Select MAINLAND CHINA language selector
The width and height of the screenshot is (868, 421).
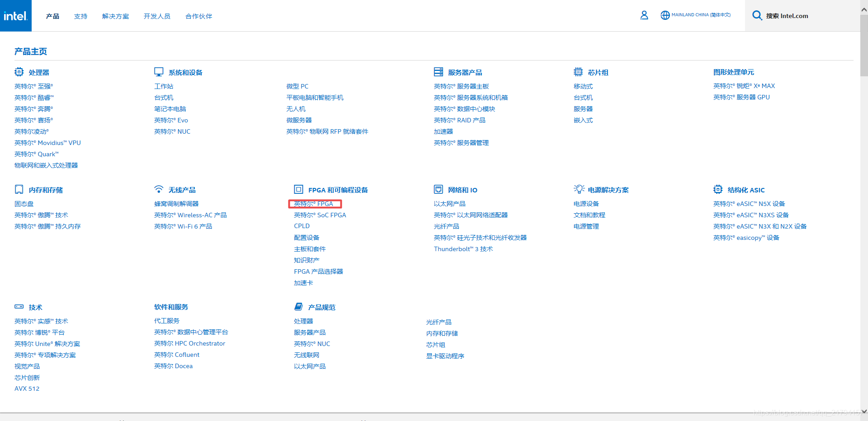[x=701, y=15]
